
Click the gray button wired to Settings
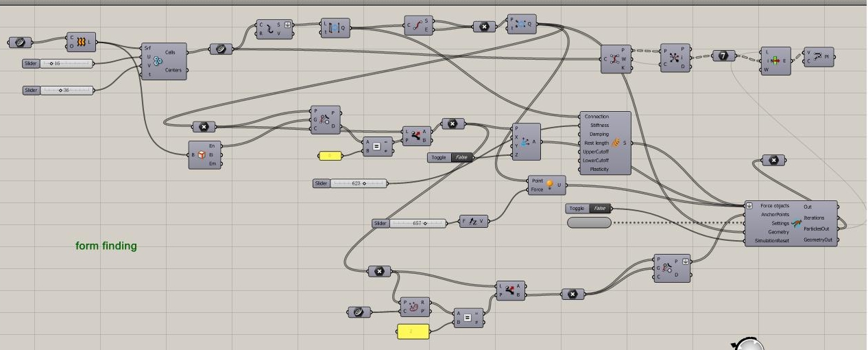tap(589, 223)
